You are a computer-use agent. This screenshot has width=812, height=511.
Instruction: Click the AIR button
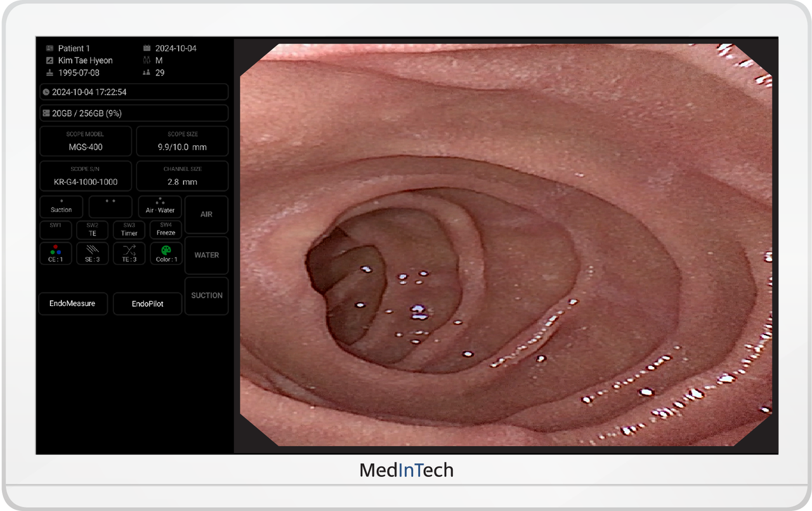[206, 215]
